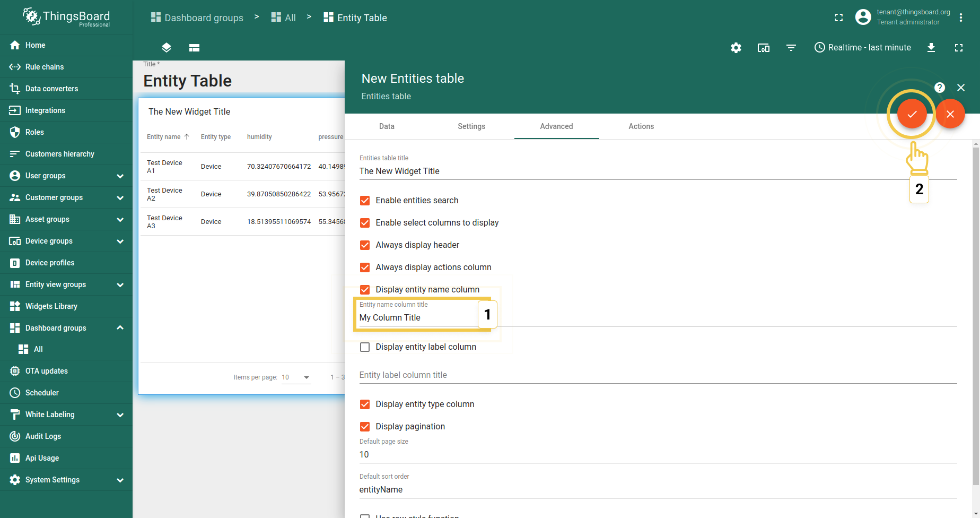Screen dimensions: 980x518
Task: Open Widgets Library
Action: [x=66, y=306]
